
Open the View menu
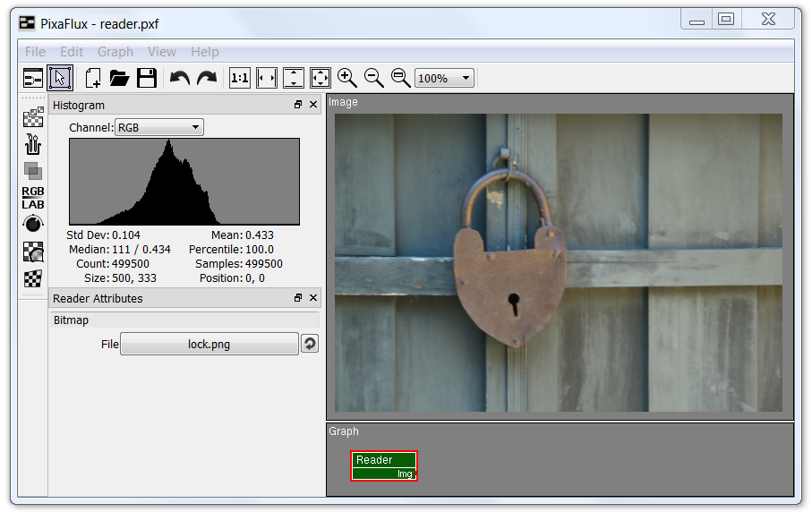tap(162, 52)
